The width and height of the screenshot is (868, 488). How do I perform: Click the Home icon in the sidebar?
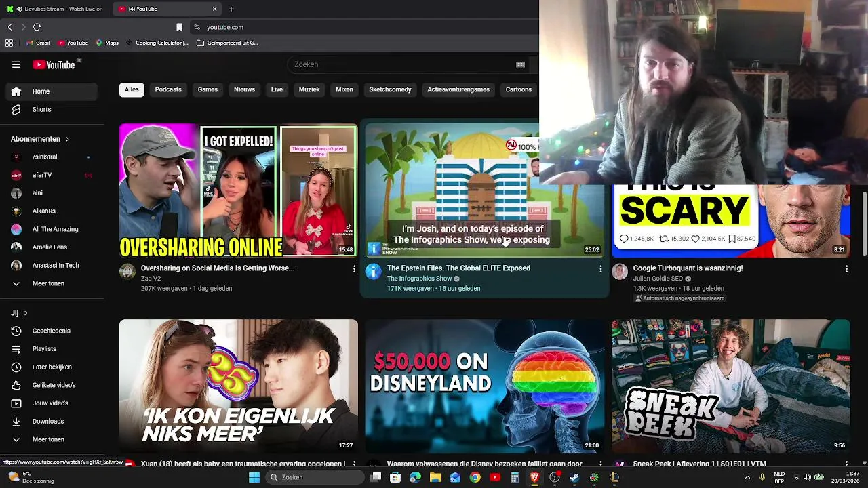[x=16, y=91]
